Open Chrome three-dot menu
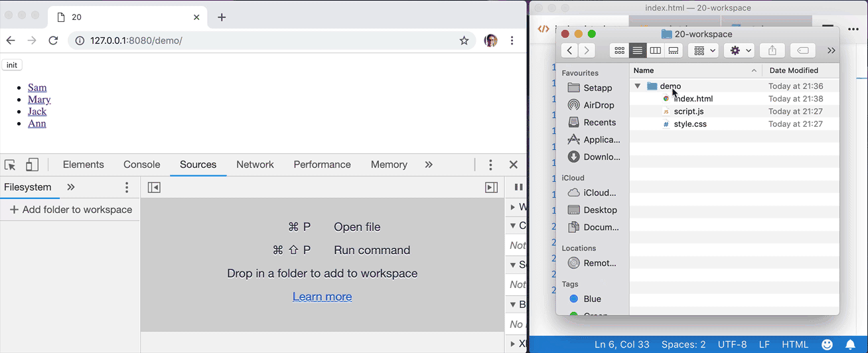The width and height of the screenshot is (868, 353). coord(512,40)
